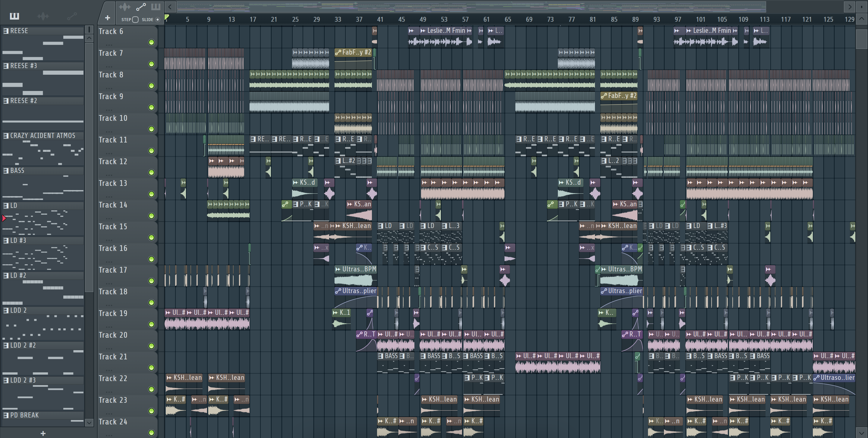Open clip menu of KS..an on Track 14 near bar 33
868x438 pixels.
350,204
